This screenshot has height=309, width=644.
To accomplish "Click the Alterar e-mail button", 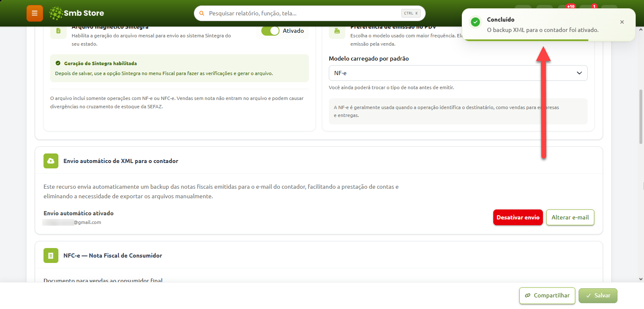I will pyautogui.click(x=570, y=217).
